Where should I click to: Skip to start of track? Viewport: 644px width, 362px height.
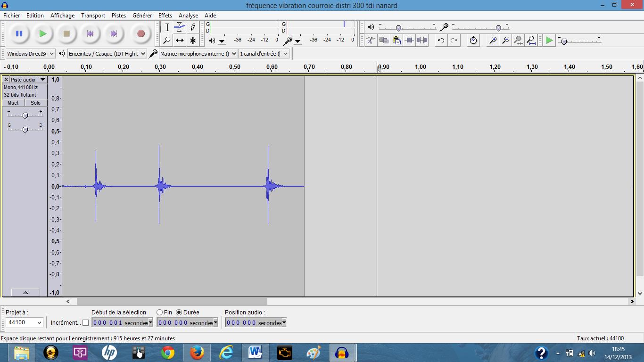[90, 33]
